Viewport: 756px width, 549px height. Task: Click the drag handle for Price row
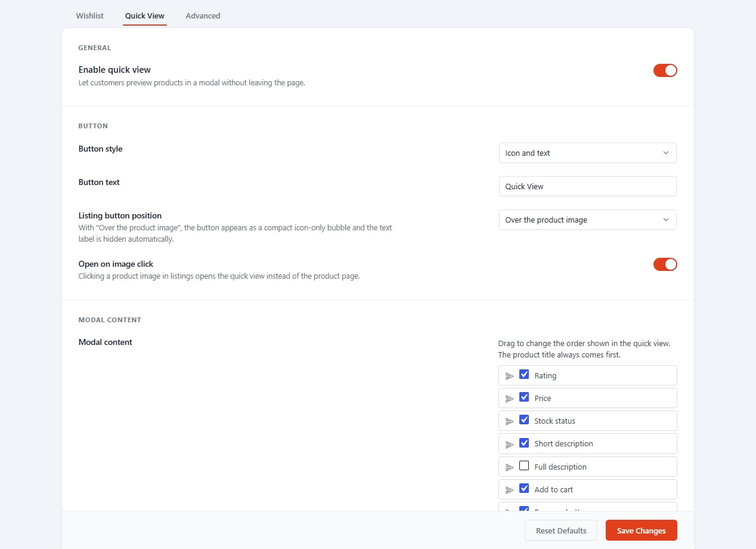tap(509, 399)
